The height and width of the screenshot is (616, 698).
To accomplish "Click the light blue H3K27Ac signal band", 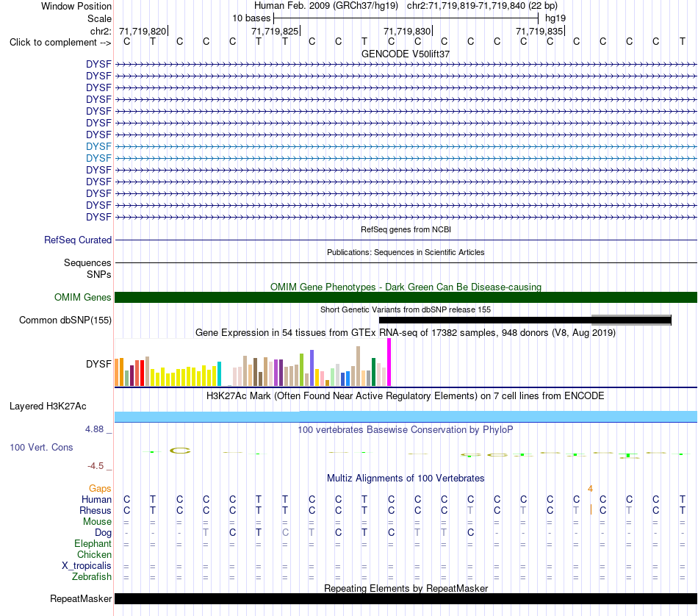I will pyautogui.click(x=406, y=417).
